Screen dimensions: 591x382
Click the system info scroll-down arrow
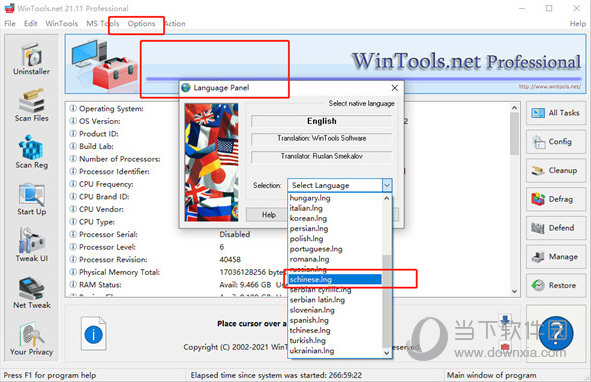click(x=514, y=291)
